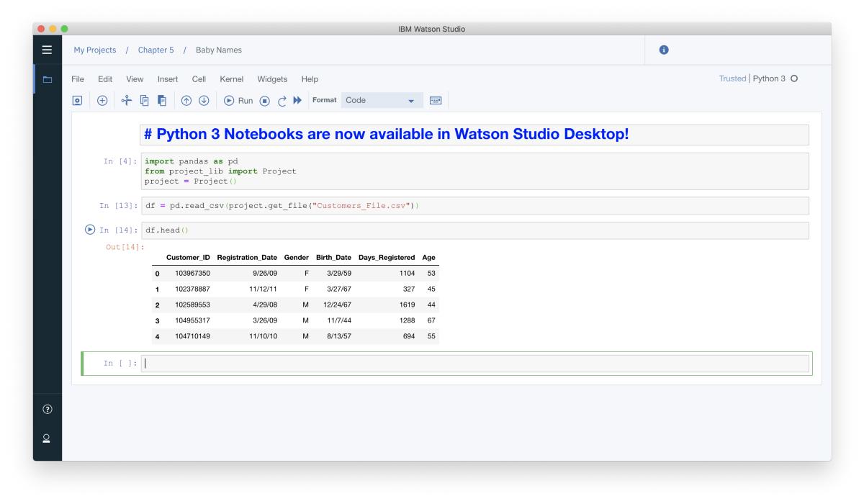Insert a new cell below
This screenshot has height=504, width=864.
[102, 100]
